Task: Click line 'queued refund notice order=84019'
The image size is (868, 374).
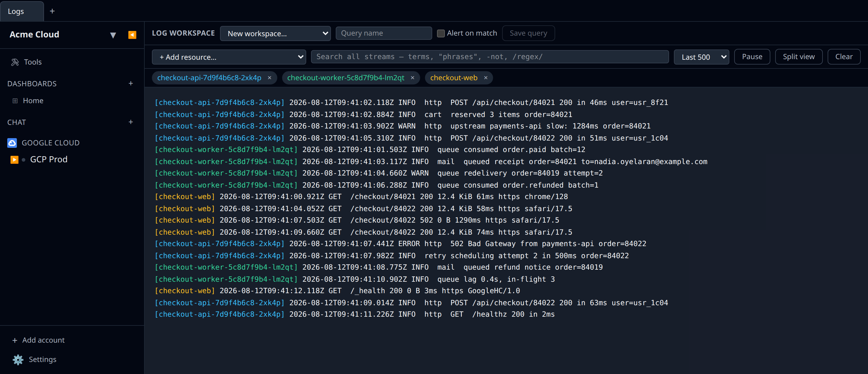Action: pos(379,268)
